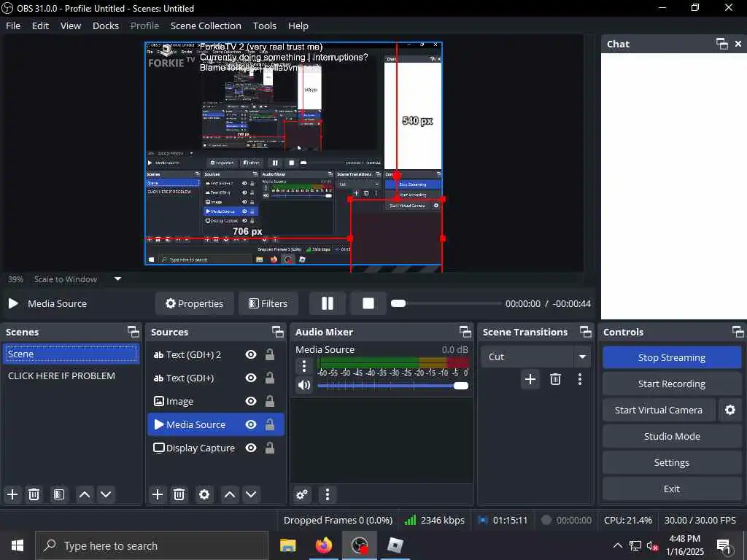
Task: Mute Media Source speaker icon
Action: [304, 385]
